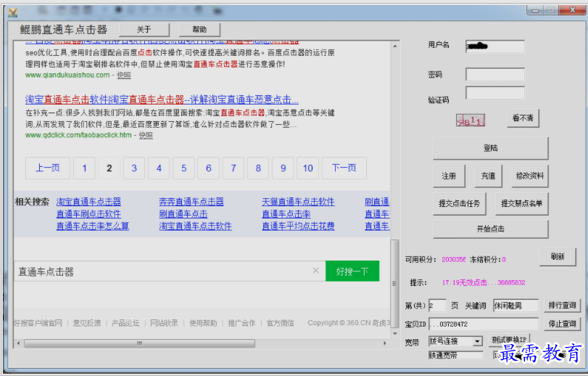Go to 下一页 in pagination
This screenshot has height=376, width=588.
pos(344,168)
